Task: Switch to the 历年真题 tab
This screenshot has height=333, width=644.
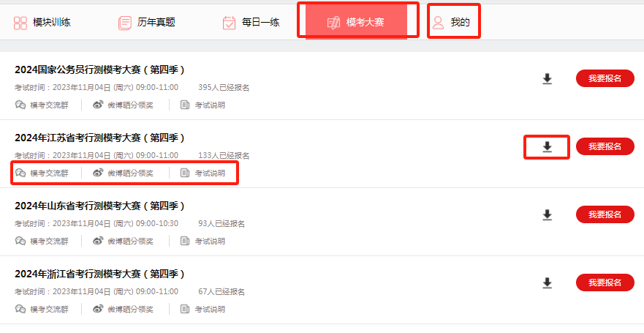Action: pos(147,22)
